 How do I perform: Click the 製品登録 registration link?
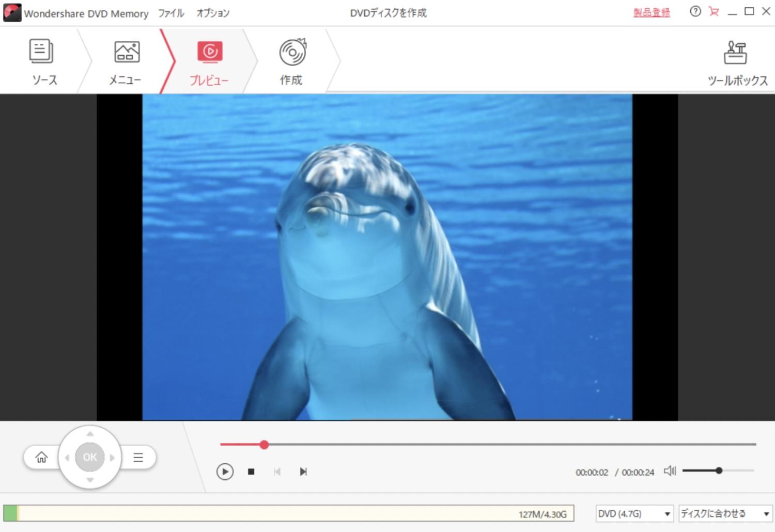[x=652, y=12]
